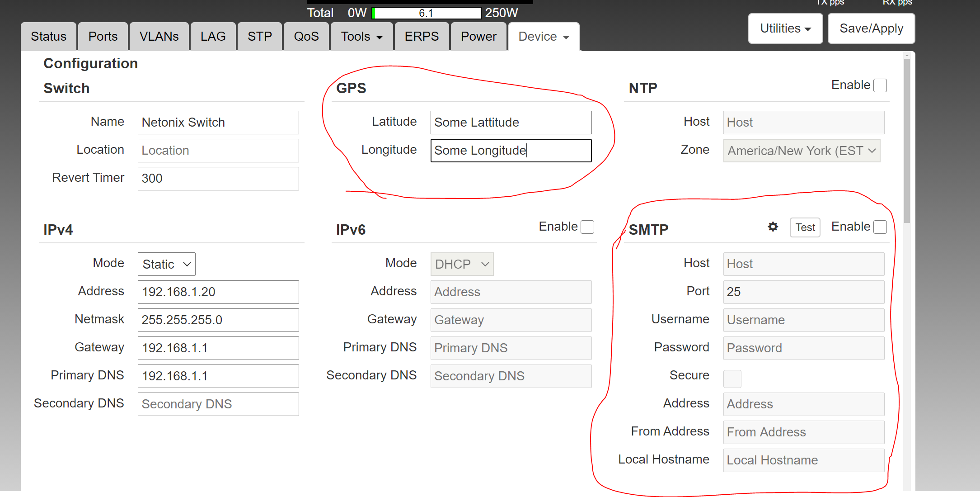Tick the SMTP Secure checkbox
Image resolution: width=980 pixels, height=497 pixels.
tap(732, 379)
